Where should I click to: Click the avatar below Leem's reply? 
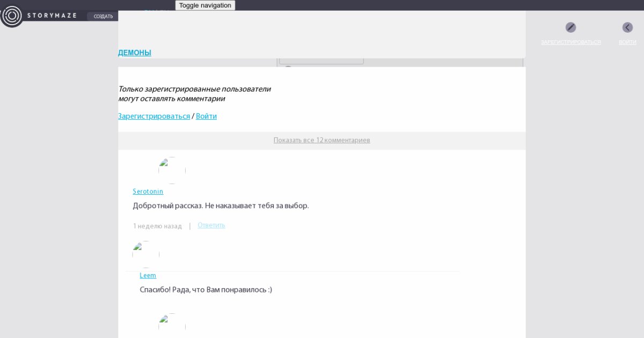click(x=172, y=326)
